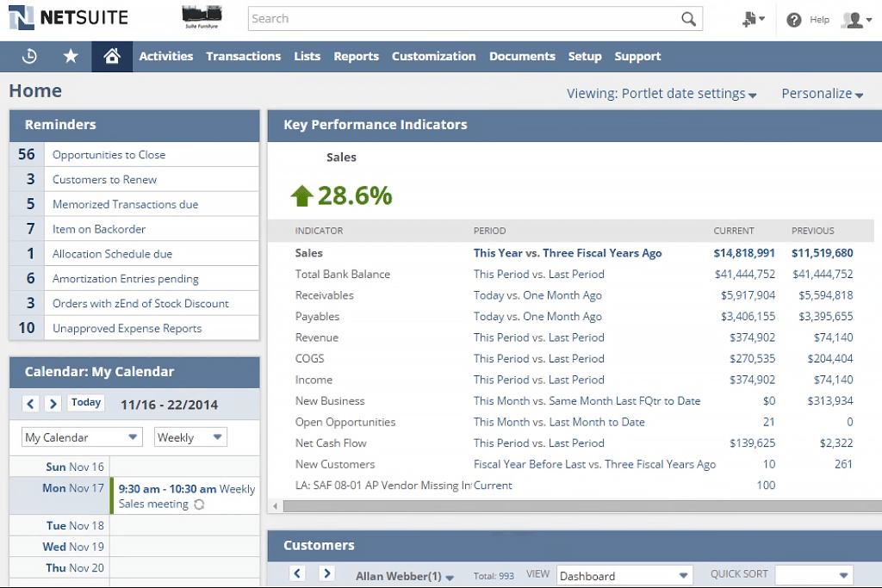Open the Viewing: Portlet date settings dropdown
This screenshot has width=882, height=588.
661,93
